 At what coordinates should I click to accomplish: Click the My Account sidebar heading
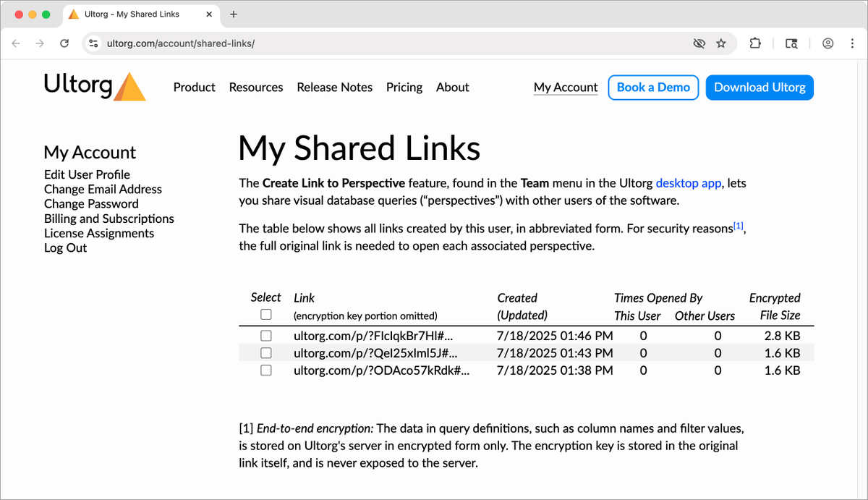90,153
